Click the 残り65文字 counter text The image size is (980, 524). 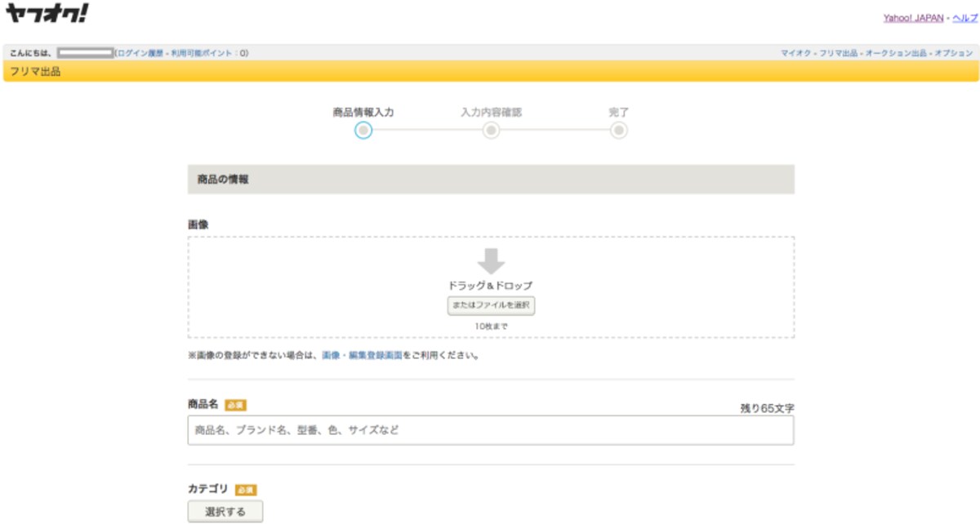(x=767, y=407)
